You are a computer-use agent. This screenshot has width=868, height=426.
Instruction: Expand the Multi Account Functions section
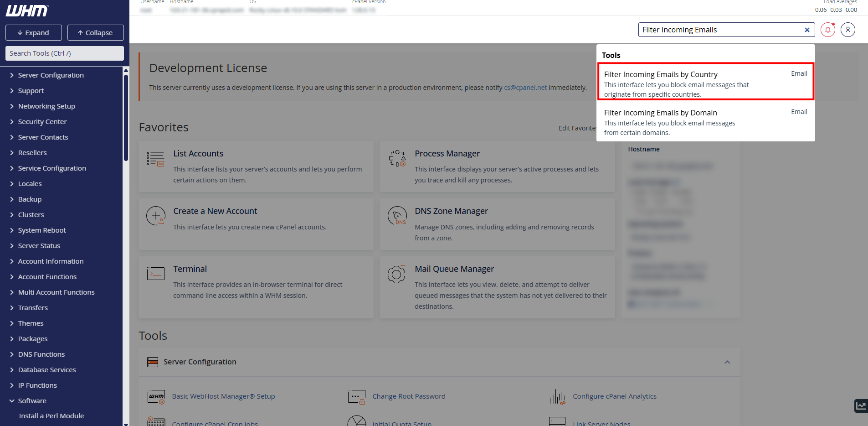pos(56,292)
